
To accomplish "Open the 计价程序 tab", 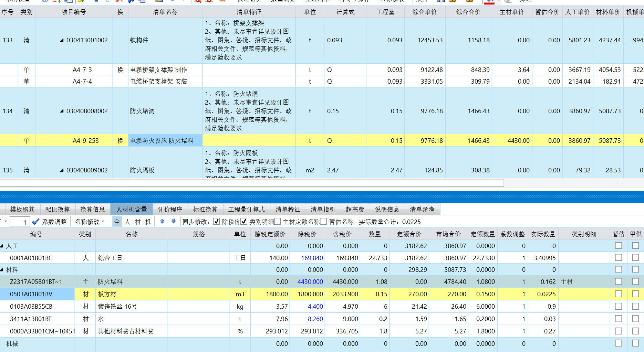I will coord(170,209).
